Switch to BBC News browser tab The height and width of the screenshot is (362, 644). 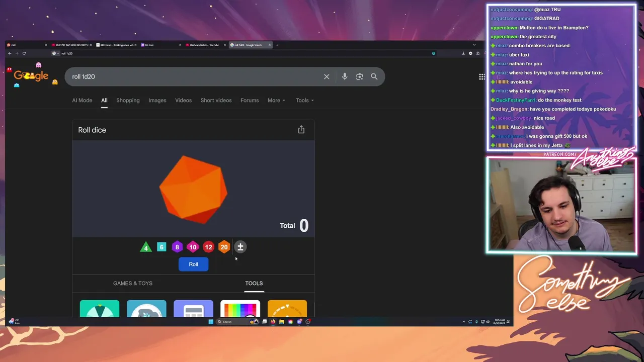116,45
